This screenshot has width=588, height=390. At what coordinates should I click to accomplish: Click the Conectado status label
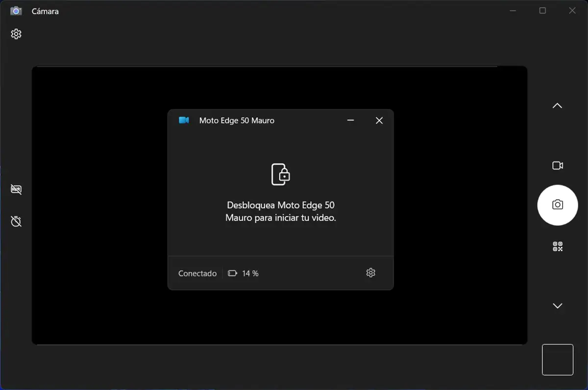(x=197, y=274)
